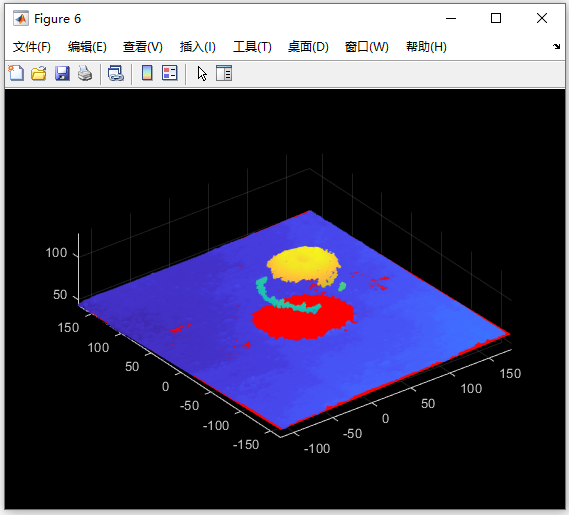Screen dimensions: 569x515
Task: Open the 插入(I) menu
Action: 198,47
